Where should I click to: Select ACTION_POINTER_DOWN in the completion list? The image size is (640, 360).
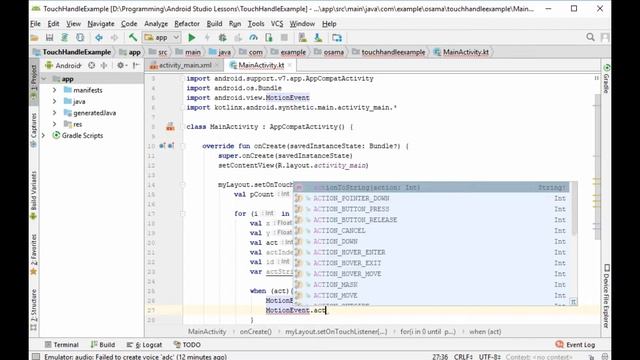[431, 198]
